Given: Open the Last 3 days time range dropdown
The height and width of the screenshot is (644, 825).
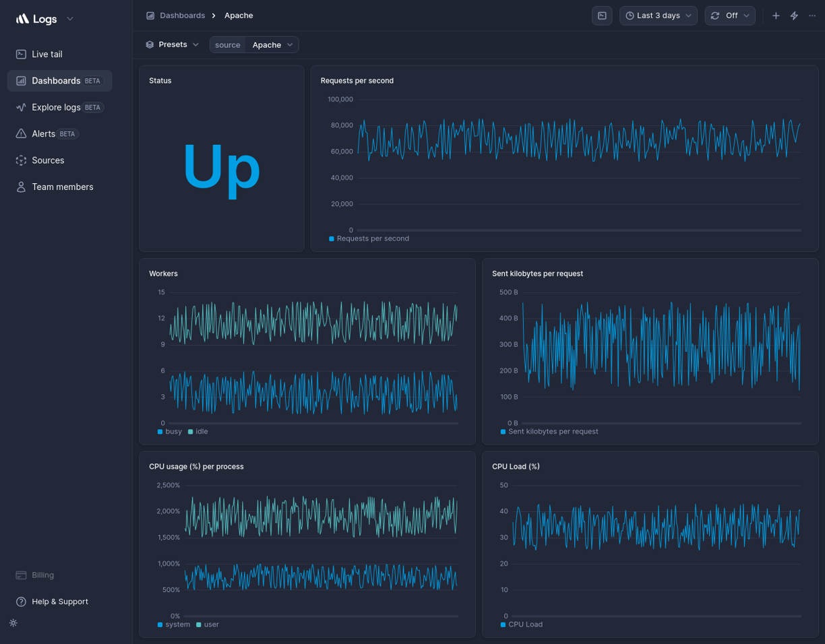Looking at the screenshot, I should [659, 15].
